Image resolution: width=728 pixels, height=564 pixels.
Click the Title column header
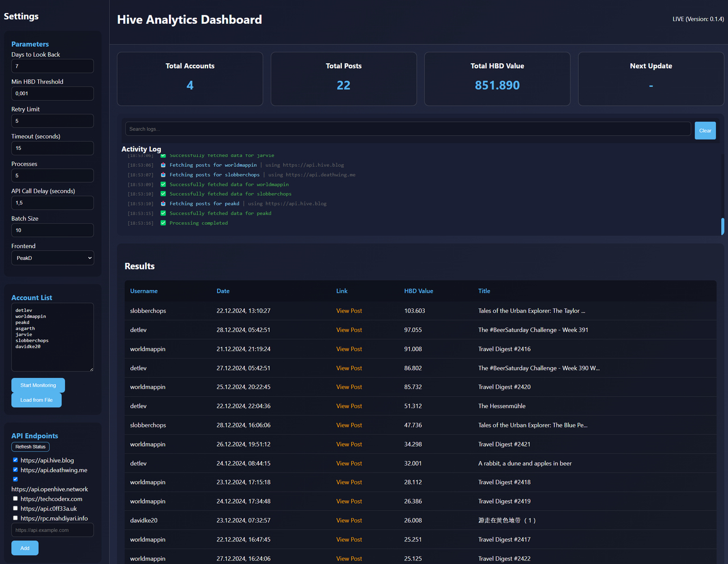(484, 291)
